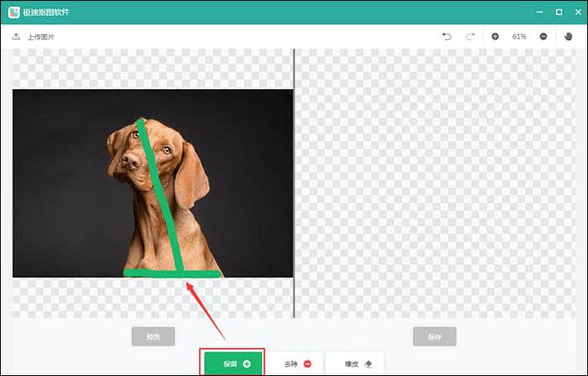588x376 pixels.
Task: Select the hand pan tool
Action: pos(568,36)
